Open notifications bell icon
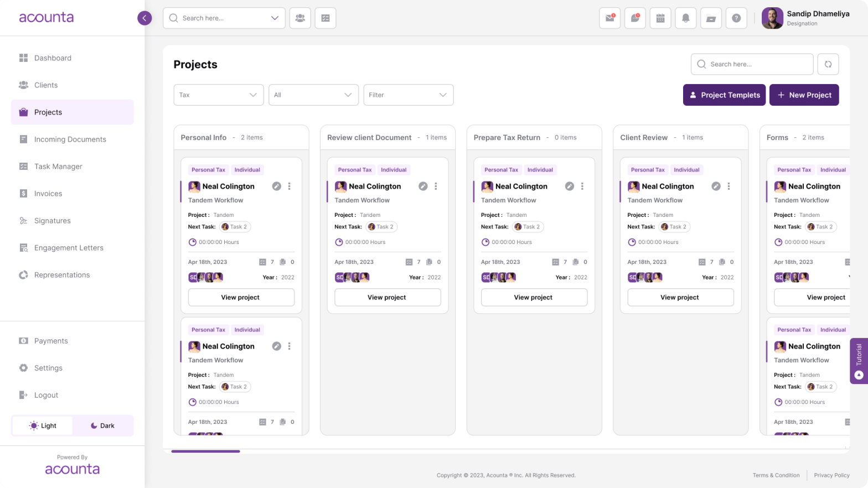 click(685, 18)
